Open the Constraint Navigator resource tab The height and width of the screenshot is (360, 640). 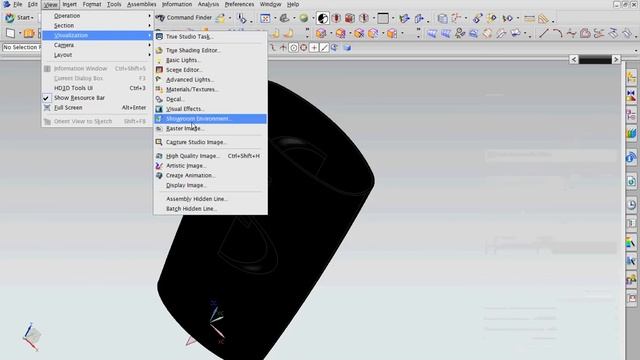coord(631,96)
